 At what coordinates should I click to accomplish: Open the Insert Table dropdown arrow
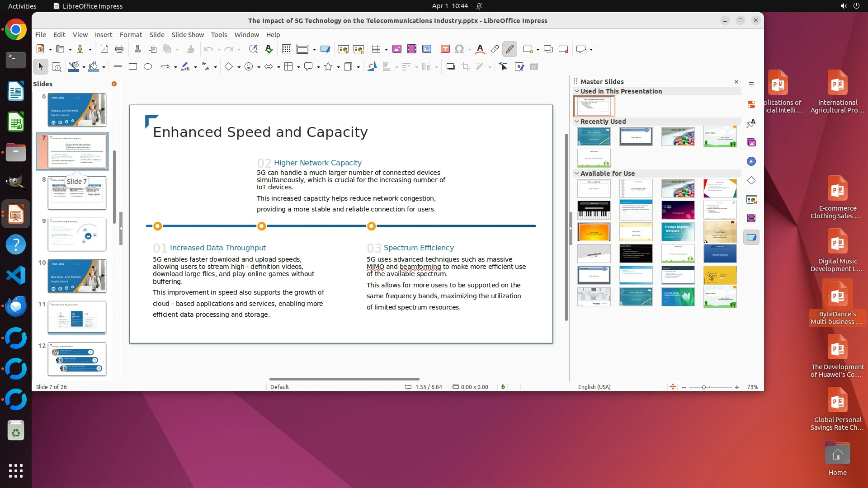point(386,50)
